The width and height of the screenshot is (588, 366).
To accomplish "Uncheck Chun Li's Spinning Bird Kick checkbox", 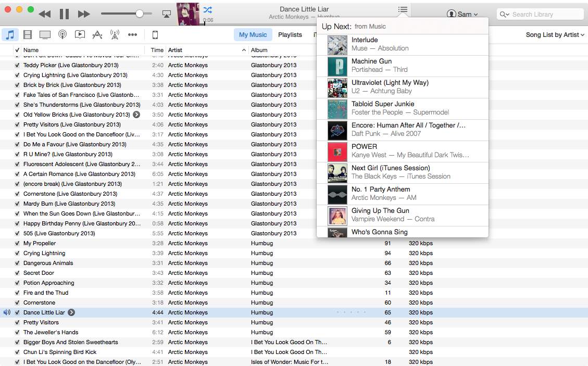I will (17, 352).
